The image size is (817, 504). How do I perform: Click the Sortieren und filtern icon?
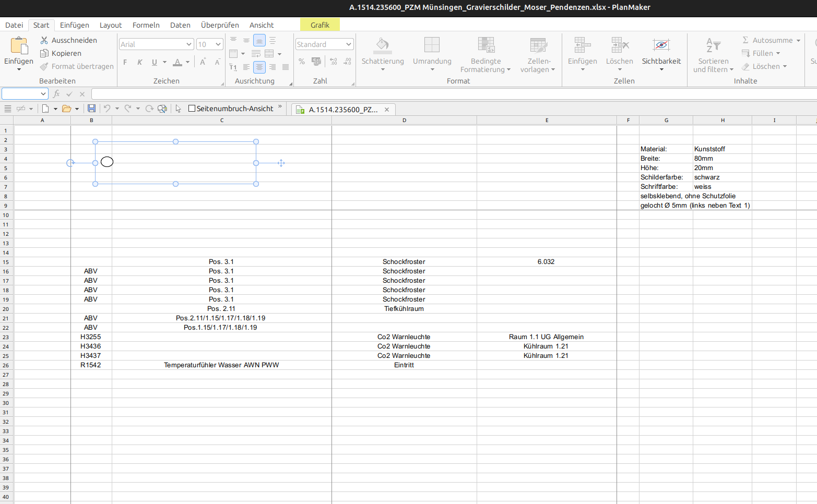point(713,45)
